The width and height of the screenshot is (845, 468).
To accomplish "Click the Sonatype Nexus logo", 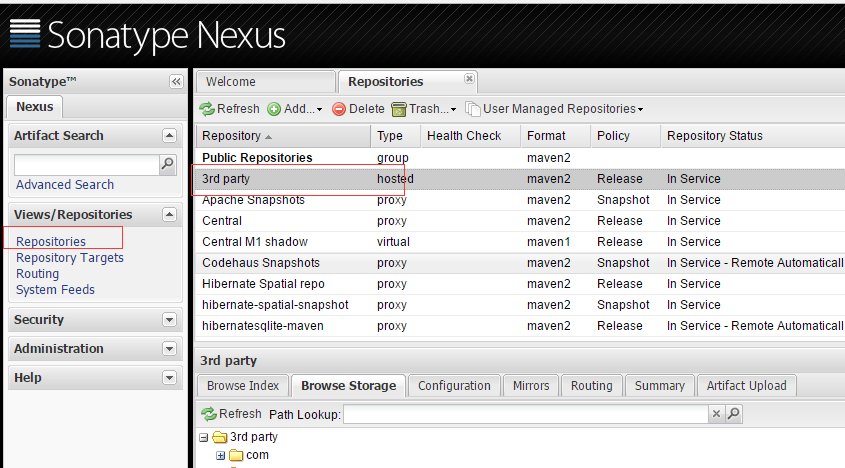I will tap(147, 35).
